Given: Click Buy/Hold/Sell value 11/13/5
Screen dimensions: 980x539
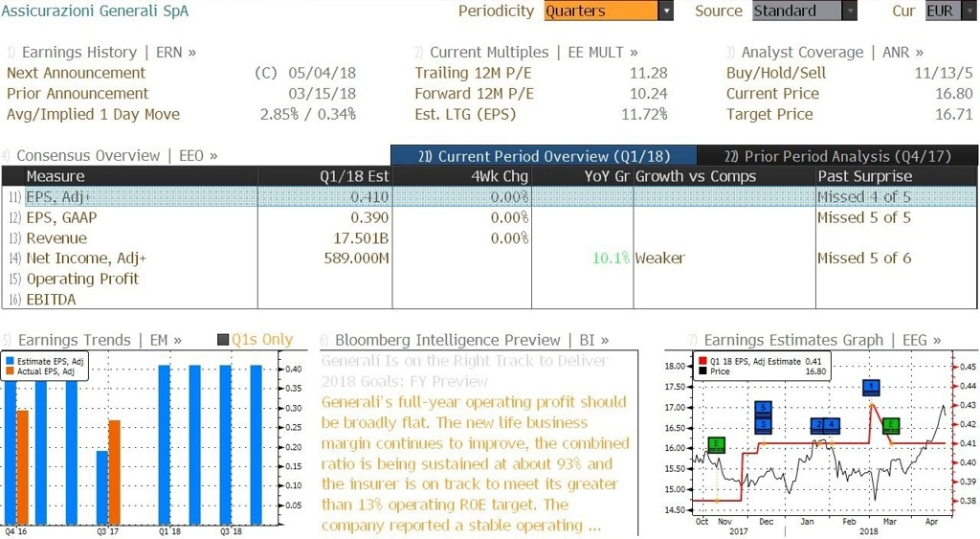Looking at the screenshot, I should click(944, 73).
